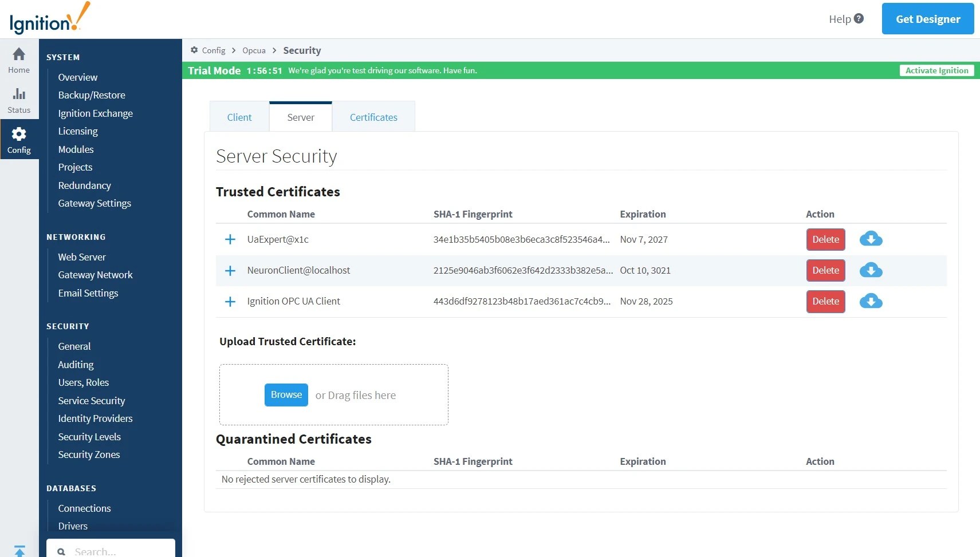Image resolution: width=980 pixels, height=557 pixels.
Task: Click Browse to upload a certificate
Action: click(286, 395)
